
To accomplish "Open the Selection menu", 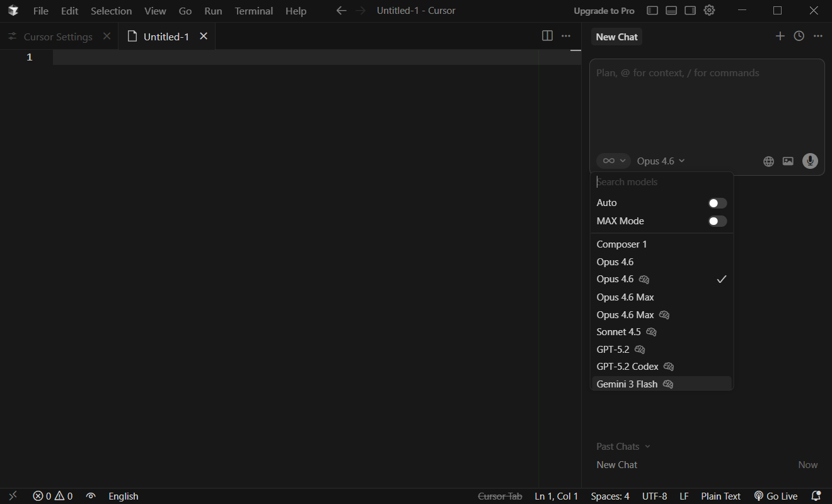I will pyautogui.click(x=111, y=11).
